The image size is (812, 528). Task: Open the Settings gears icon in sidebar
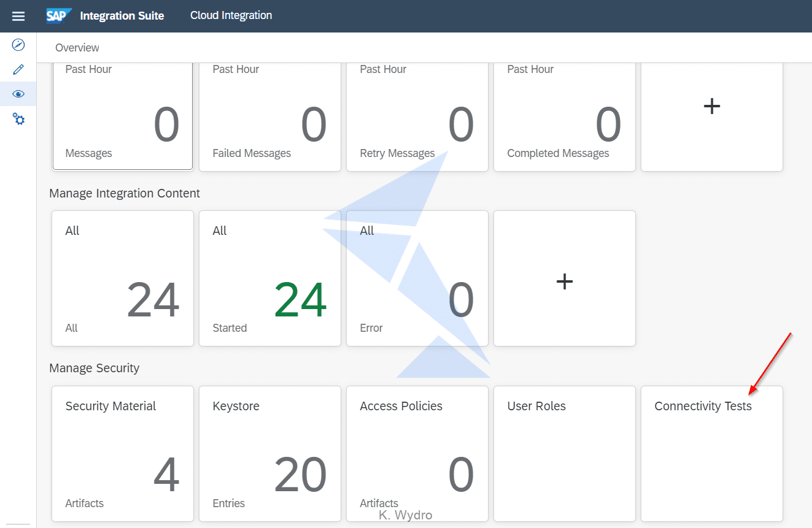[18, 118]
